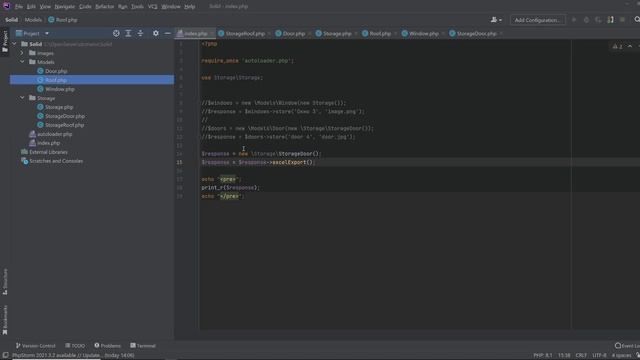Open the Version Control tool window
Image resolution: width=640 pixels, height=360 pixels.
point(36,346)
